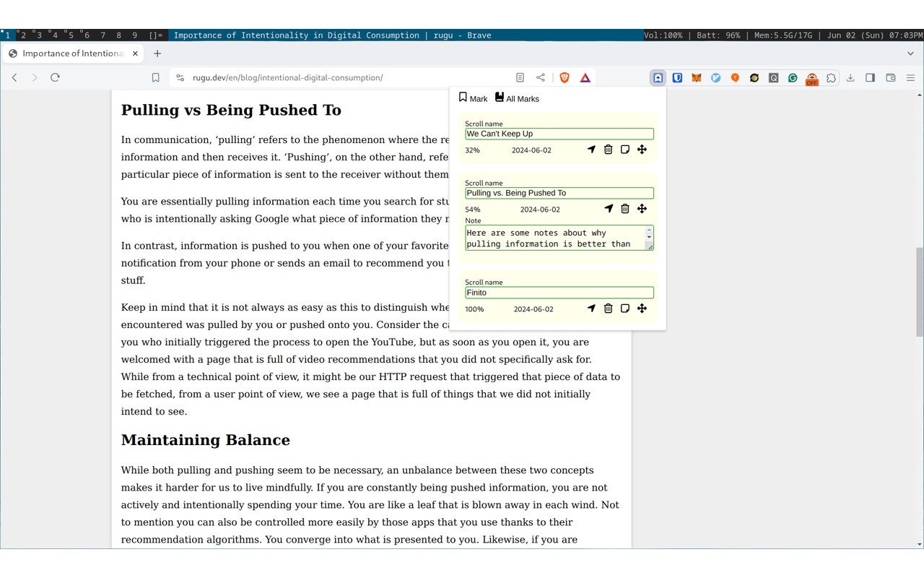Image resolution: width=924 pixels, height=578 pixels.
Task: Click the '32%' value in popup
Action: [x=472, y=150]
